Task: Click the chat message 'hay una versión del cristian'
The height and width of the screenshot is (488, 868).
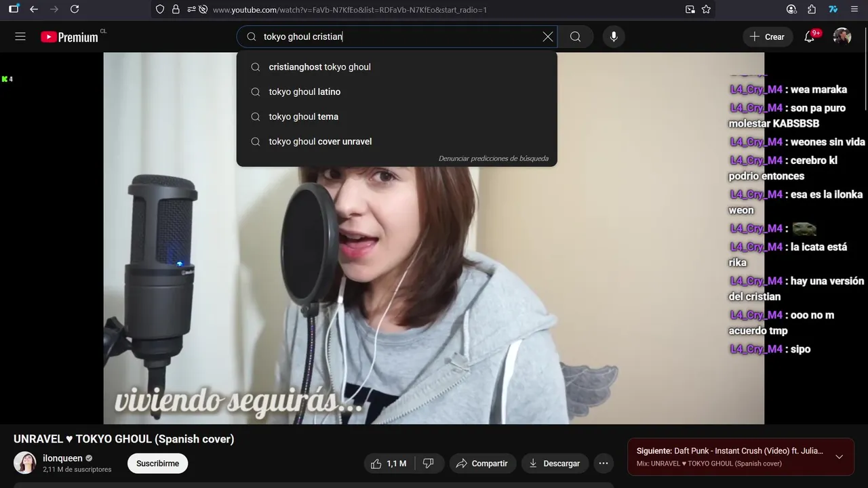Action: click(797, 289)
